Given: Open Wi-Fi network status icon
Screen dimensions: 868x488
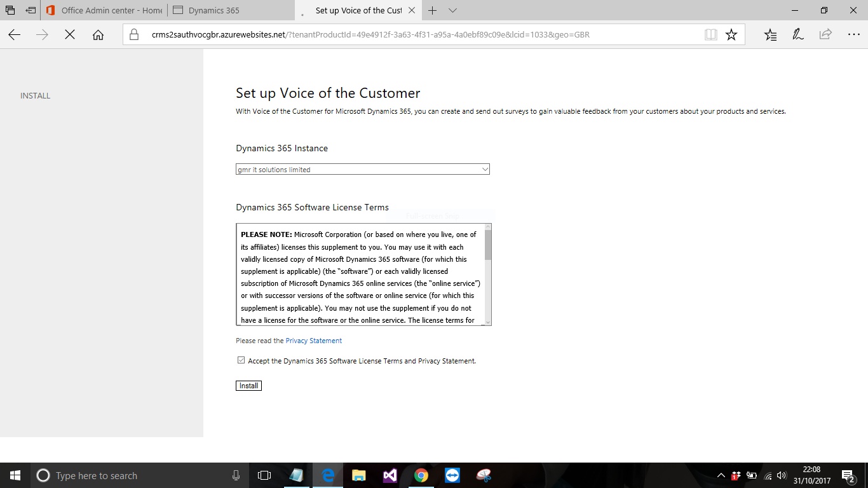Looking at the screenshot, I should click(x=768, y=475).
